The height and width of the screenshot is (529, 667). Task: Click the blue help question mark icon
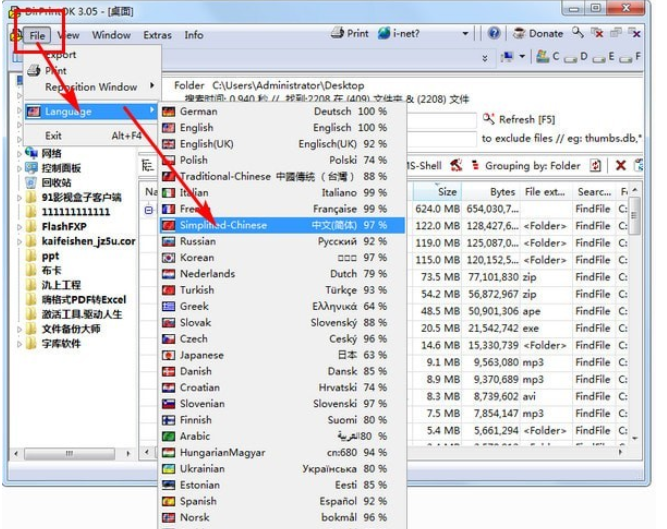pos(494,33)
